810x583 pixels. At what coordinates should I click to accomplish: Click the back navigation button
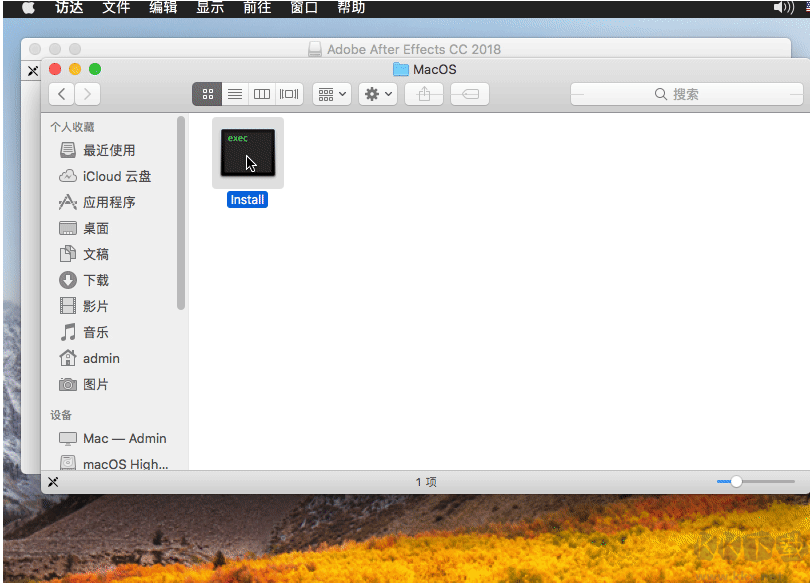pyautogui.click(x=61, y=93)
